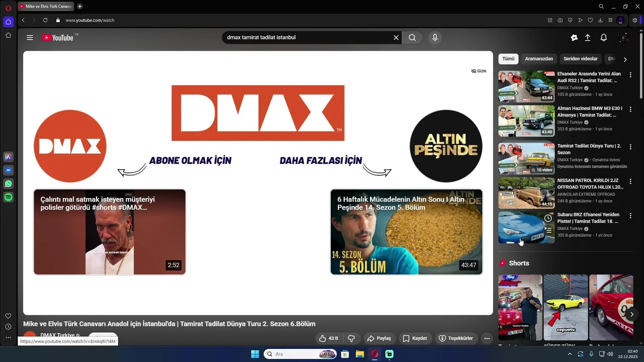Select the Aramanızdan filter chip
Image resolution: width=644 pixels, height=362 pixels.
[x=539, y=59]
